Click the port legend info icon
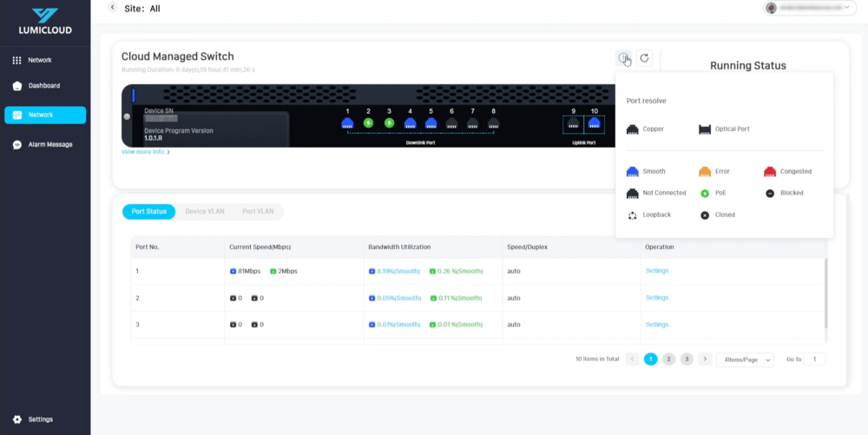868x435 pixels. point(622,58)
